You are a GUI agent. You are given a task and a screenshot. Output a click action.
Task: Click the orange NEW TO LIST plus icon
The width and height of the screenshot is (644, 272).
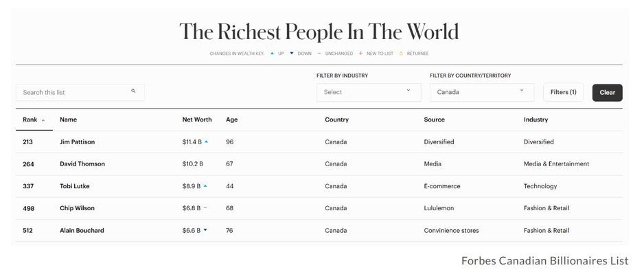coord(360,53)
